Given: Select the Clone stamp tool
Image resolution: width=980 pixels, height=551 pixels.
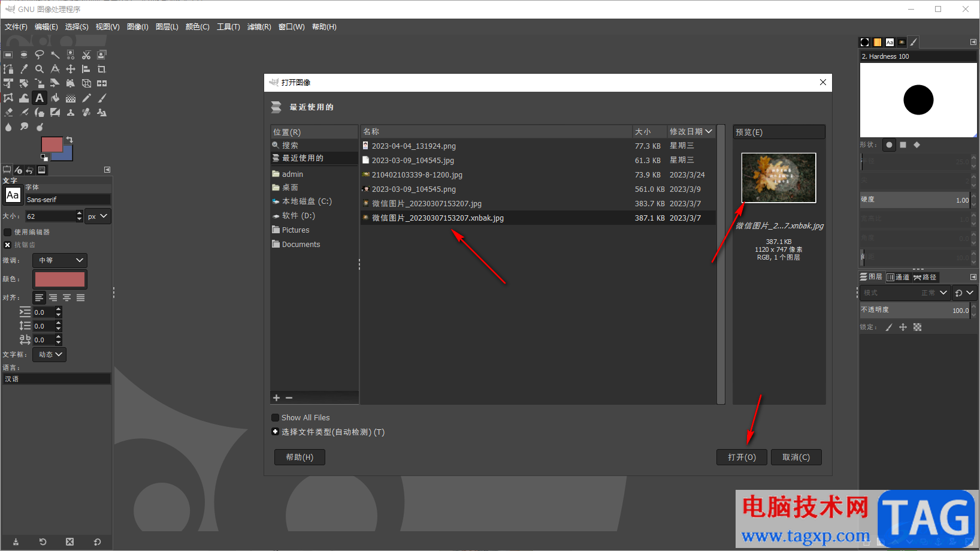Looking at the screenshot, I should point(71,112).
